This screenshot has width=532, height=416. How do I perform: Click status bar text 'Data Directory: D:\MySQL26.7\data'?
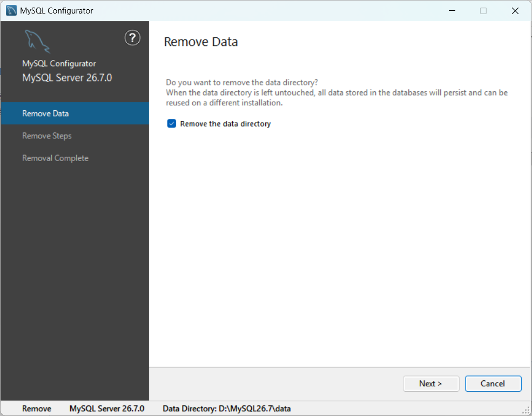(227, 408)
